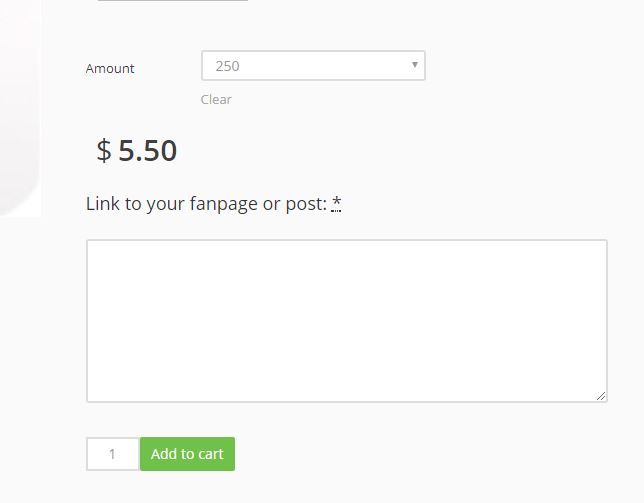Select the 250 value text in Amount
This screenshot has width=644, height=503.
click(x=228, y=66)
